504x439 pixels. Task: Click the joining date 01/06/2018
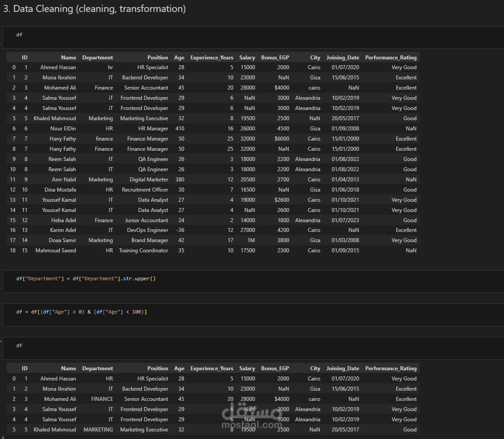click(x=345, y=190)
